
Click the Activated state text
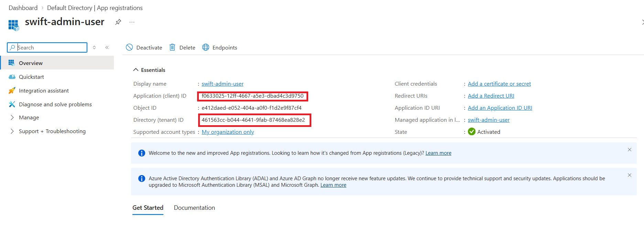coord(489,132)
